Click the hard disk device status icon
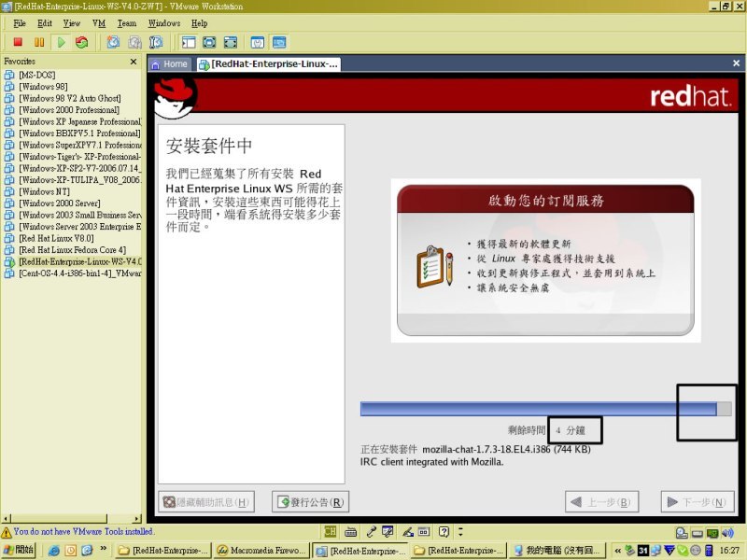The width and height of the screenshot is (747, 560). click(682, 533)
